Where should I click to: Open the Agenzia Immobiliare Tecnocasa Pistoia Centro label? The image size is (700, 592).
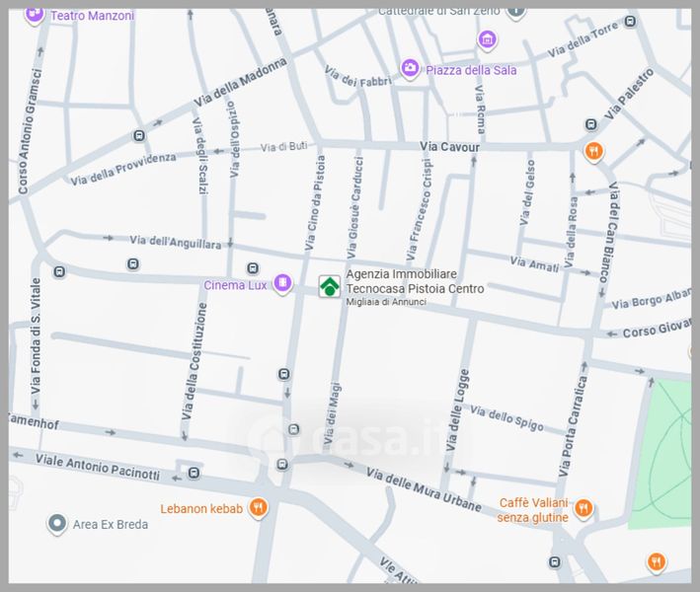[x=415, y=283]
